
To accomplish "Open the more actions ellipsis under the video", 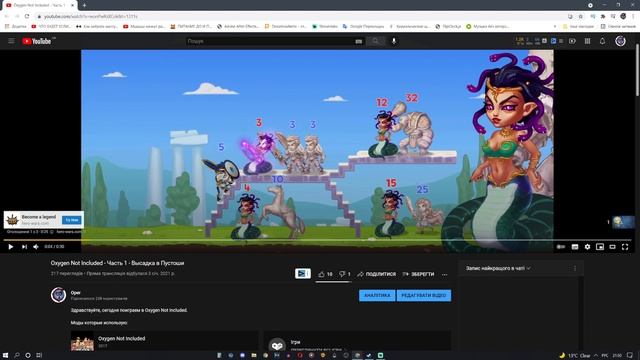I will tap(444, 274).
